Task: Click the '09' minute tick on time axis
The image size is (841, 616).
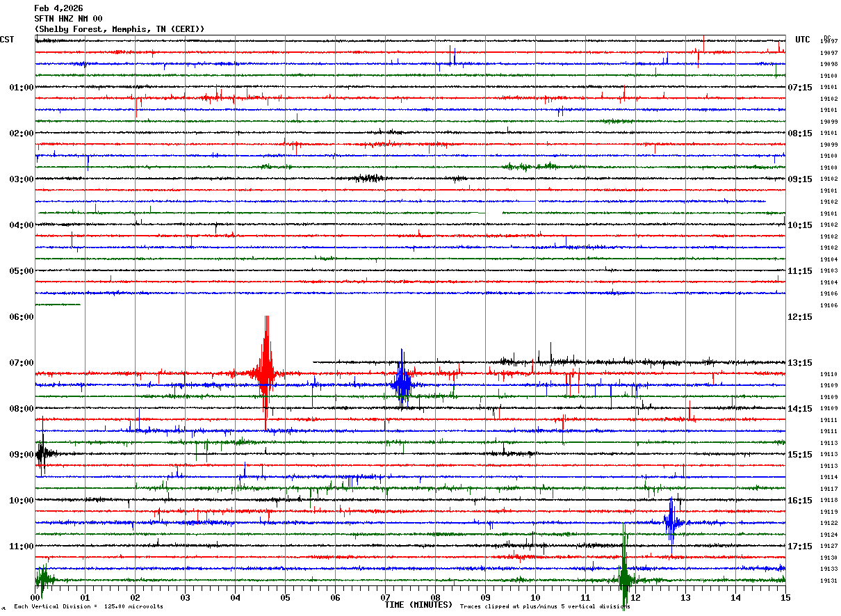Action: coord(485,597)
